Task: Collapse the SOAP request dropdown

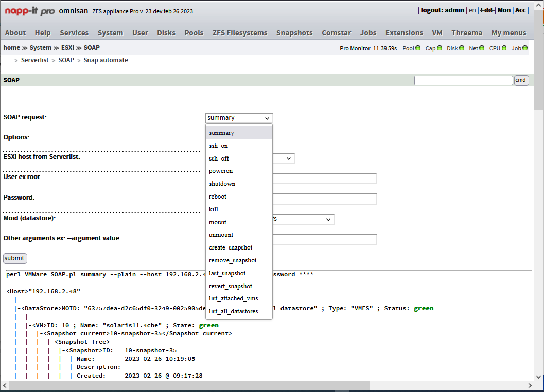Action: pos(239,118)
